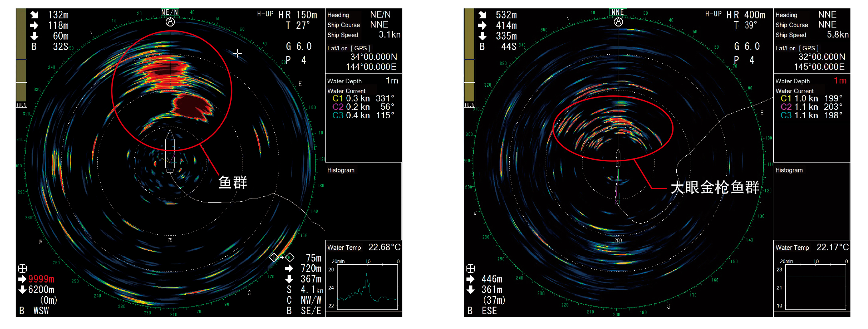Screen dimensions: 868x329
Task: Click water current C3 0.4 kn 115°
Action: click(x=363, y=115)
